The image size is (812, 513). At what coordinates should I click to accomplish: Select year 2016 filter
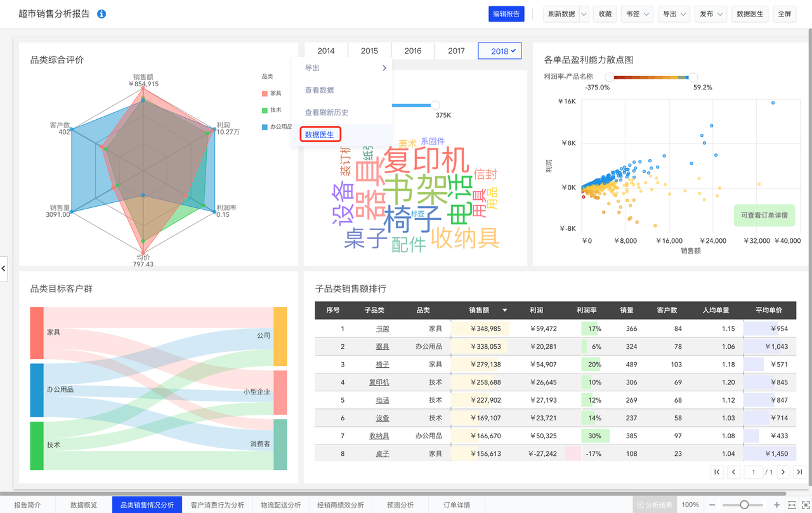pyautogui.click(x=413, y=51)
